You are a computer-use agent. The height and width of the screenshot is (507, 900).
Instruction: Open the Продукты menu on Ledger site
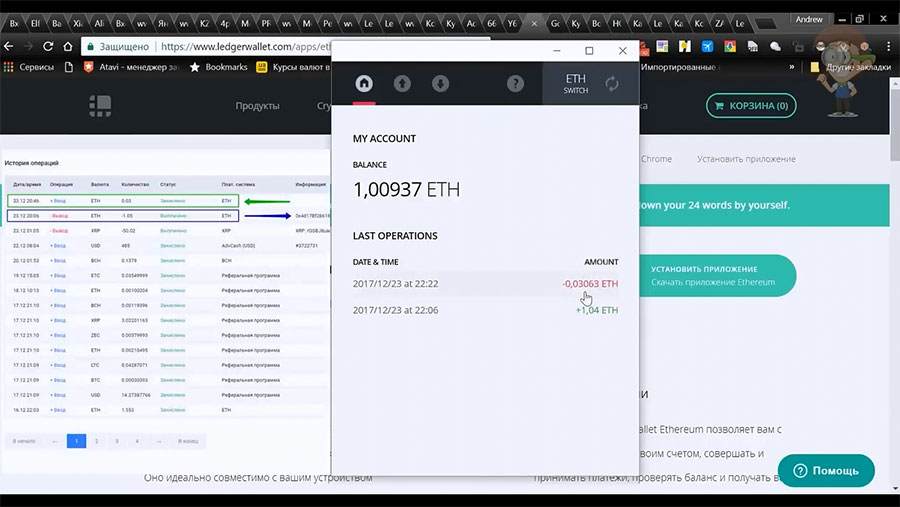click(x=257, y=106)
